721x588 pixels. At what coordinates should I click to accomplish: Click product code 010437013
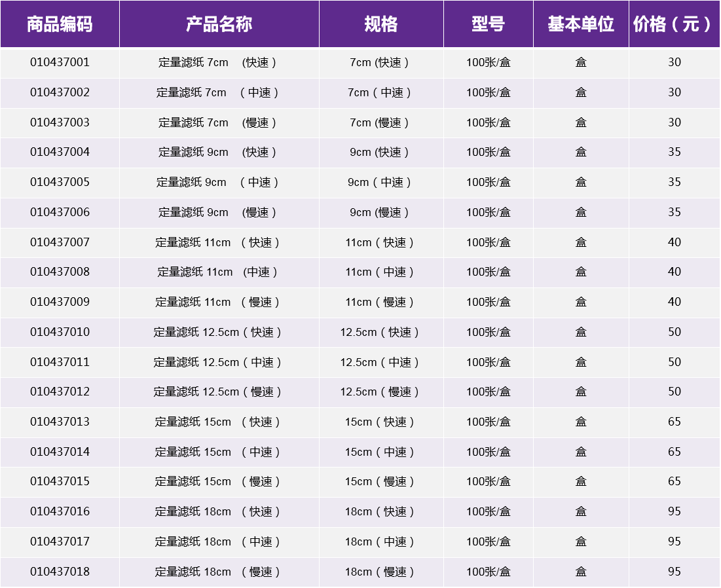[60, 422]
